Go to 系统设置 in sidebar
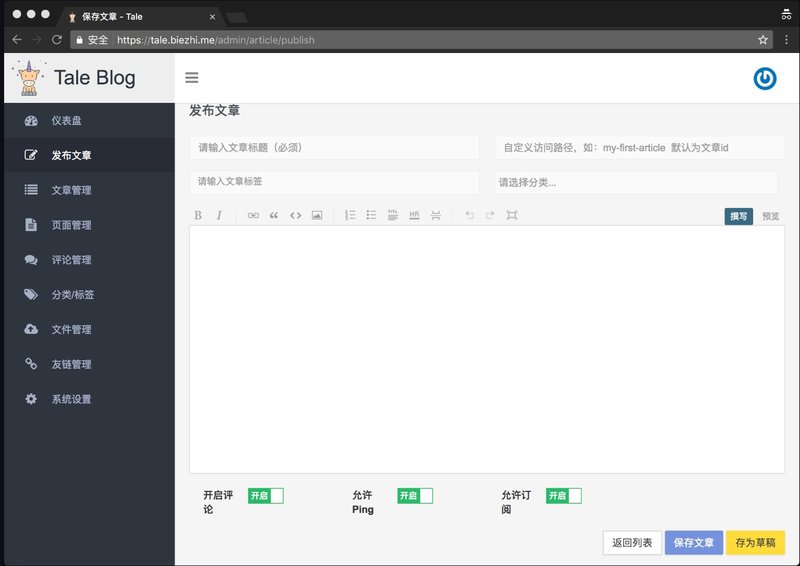This screenshot has height=566, width=800. tap(72, 399)
